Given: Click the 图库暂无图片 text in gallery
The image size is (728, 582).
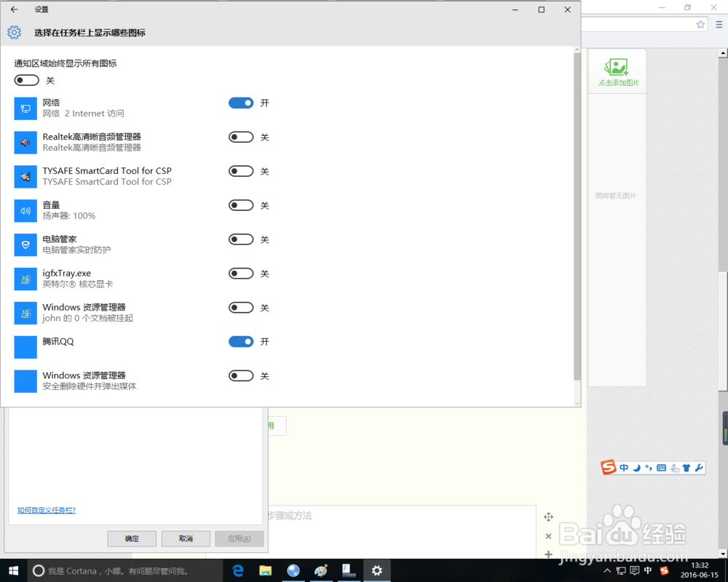Looking at the screenshot, I should point(616,196).
